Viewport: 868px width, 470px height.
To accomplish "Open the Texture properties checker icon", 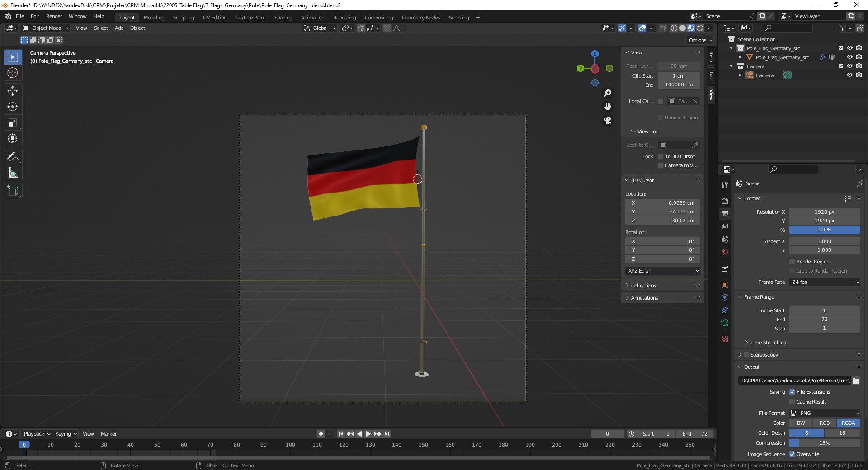I will pos(725,339).
